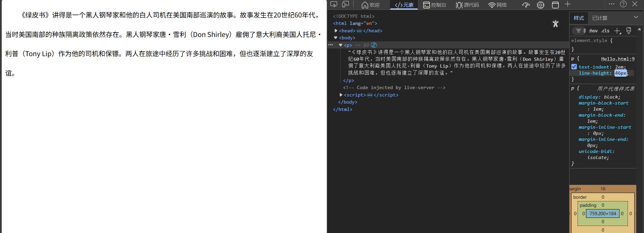Click the text-indent 2em value
Image resolution: width=644 pixels, height=233 pixels.
[x=620, y=67]
